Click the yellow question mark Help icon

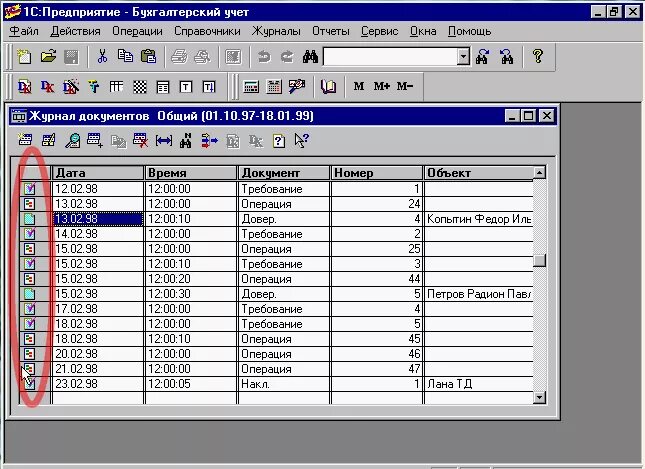[x=537, y=56]
